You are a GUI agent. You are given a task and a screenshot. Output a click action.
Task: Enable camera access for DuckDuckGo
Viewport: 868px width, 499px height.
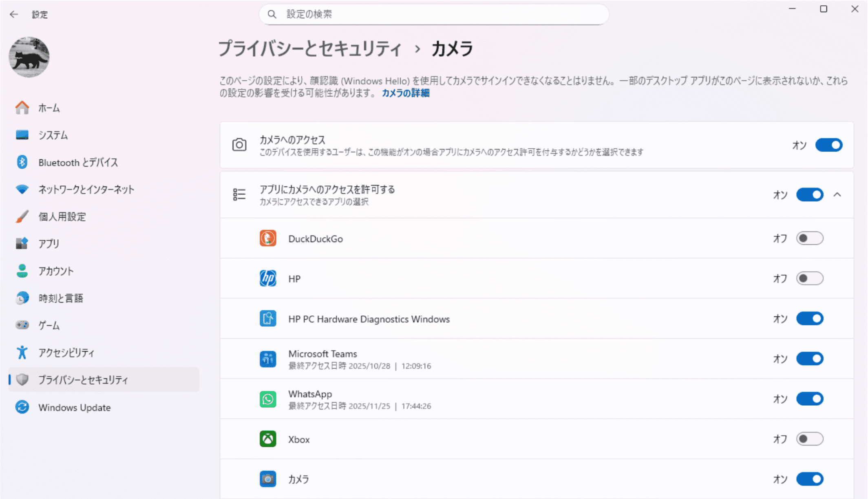pyautogui.click(x=810, y=238)
